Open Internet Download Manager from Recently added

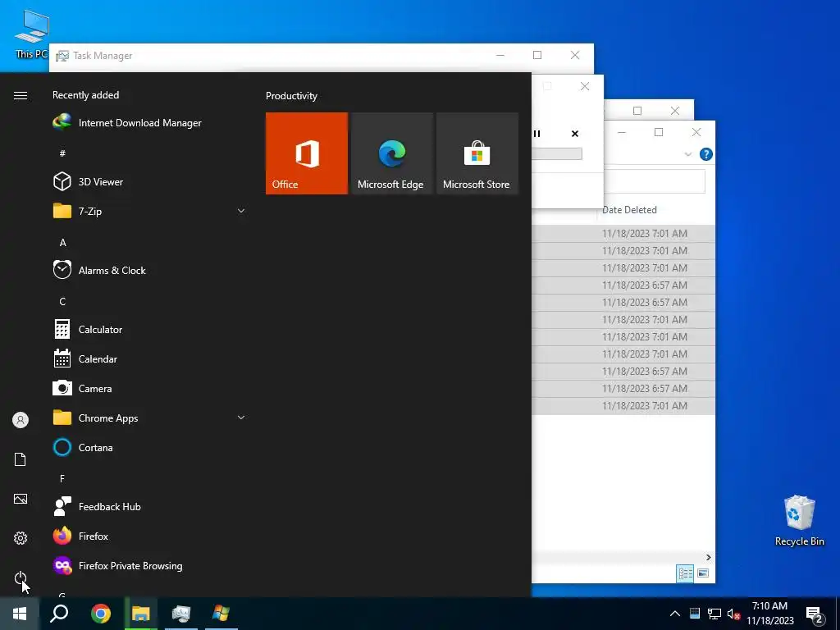coord(127,123)
